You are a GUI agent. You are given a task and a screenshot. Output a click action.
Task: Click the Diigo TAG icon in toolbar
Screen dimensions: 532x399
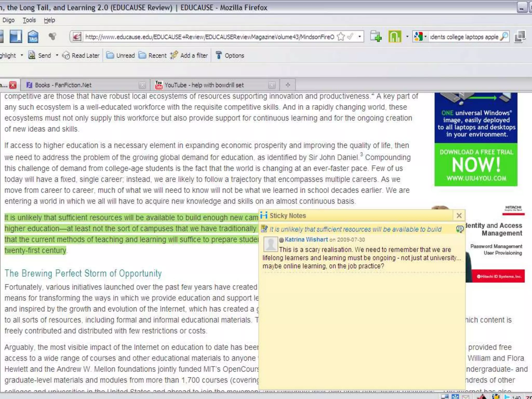[33, 37]
